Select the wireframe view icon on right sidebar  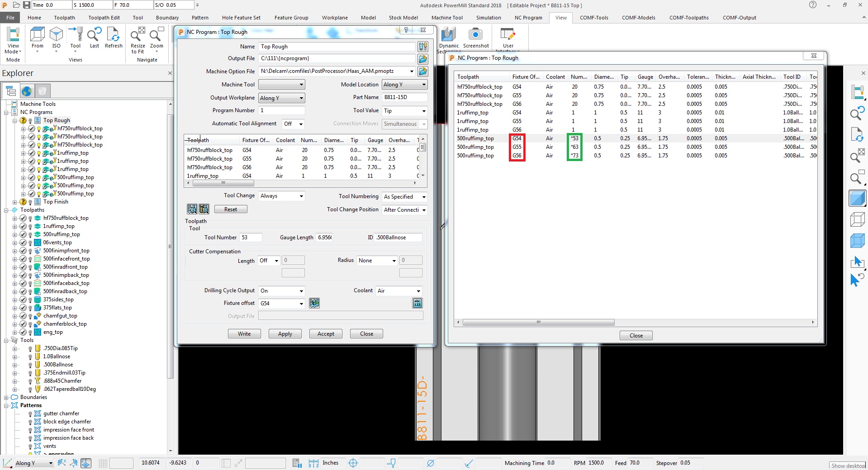(857, 219)
